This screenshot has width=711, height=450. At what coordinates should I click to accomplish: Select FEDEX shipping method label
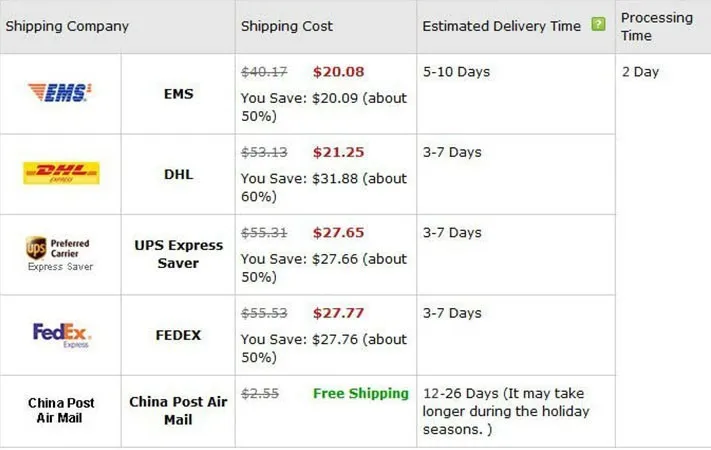(178, 335)
